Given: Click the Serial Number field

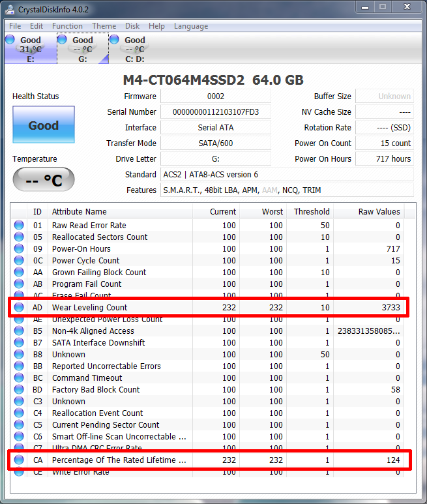Looking at the screenshot, I should pyautogui.click(x=216, y=112).
